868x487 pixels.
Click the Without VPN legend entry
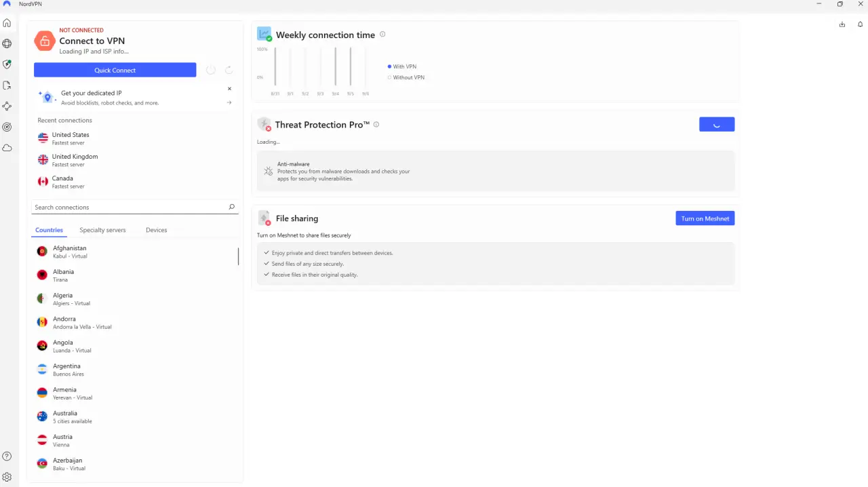[x=406, y=77]
